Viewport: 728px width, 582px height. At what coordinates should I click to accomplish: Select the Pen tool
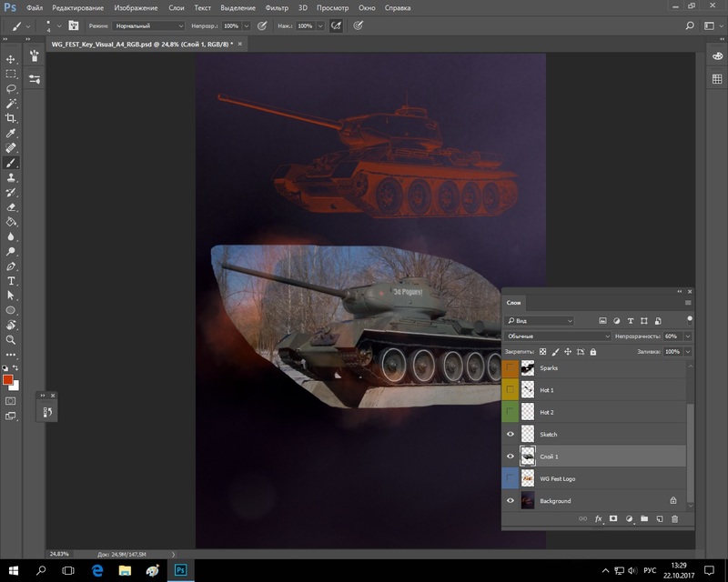pos(11,266)
